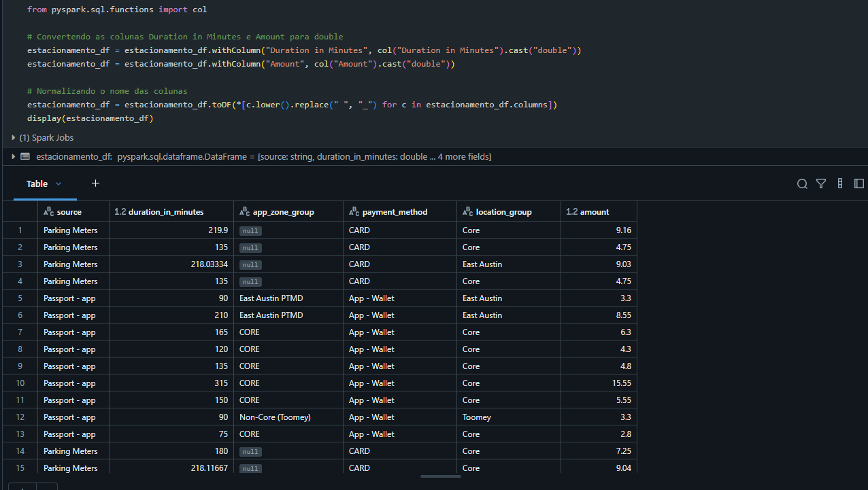
Task: Toggle the table side panel icon
Action: (859, 183)
